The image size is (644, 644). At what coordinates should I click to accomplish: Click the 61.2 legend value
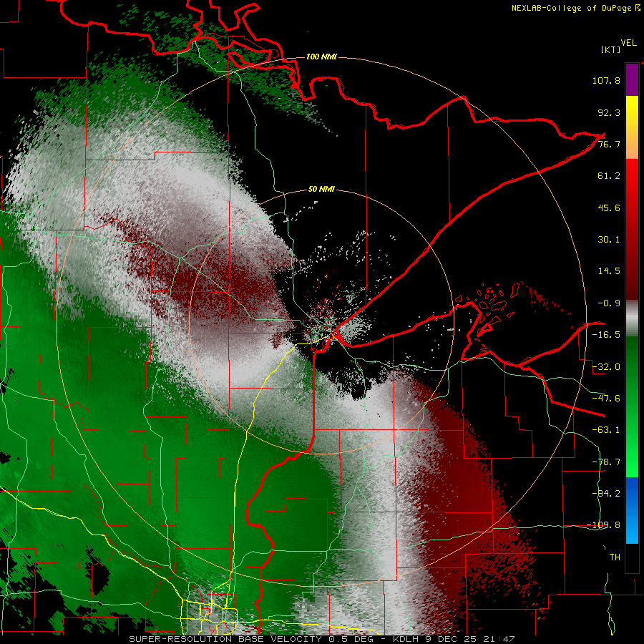pos(609,176)
